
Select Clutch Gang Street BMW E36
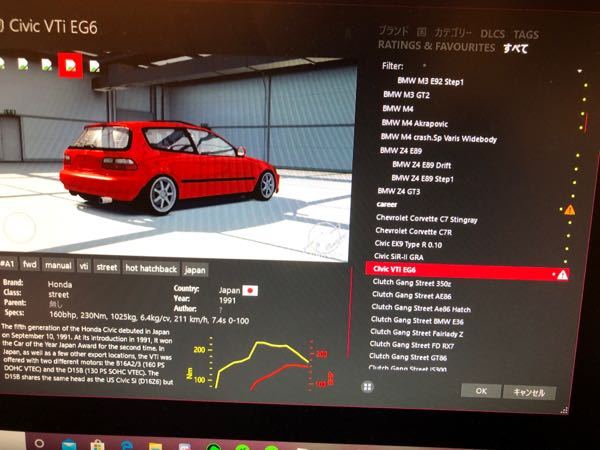417,320
